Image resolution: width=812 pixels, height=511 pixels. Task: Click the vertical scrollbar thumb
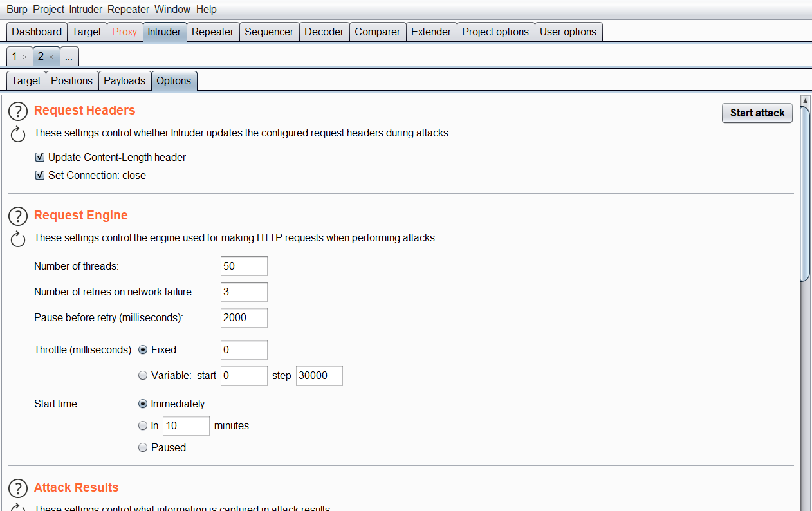(805, 193)
